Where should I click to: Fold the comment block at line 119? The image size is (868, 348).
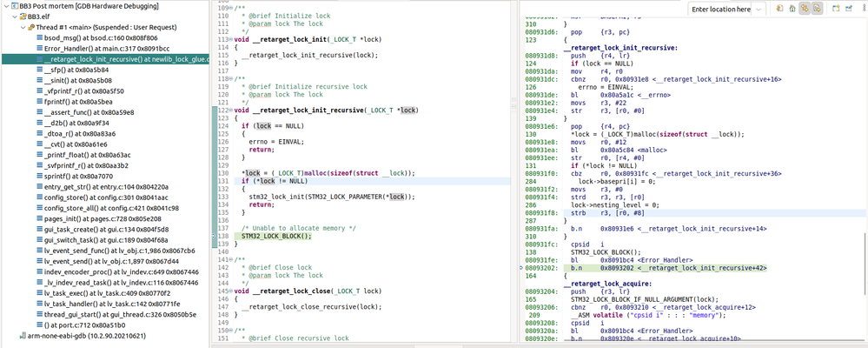(x=231, y=78)
